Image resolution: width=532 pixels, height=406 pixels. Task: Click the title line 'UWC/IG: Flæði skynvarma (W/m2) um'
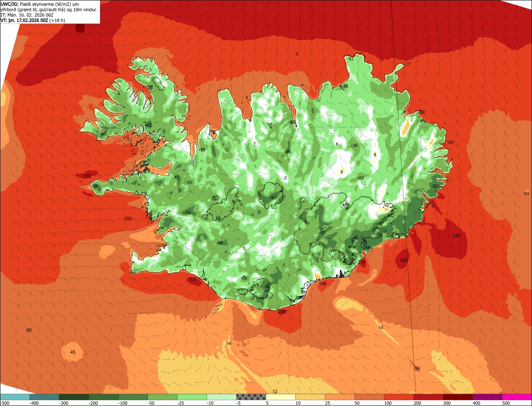click(x=40, y=4)
